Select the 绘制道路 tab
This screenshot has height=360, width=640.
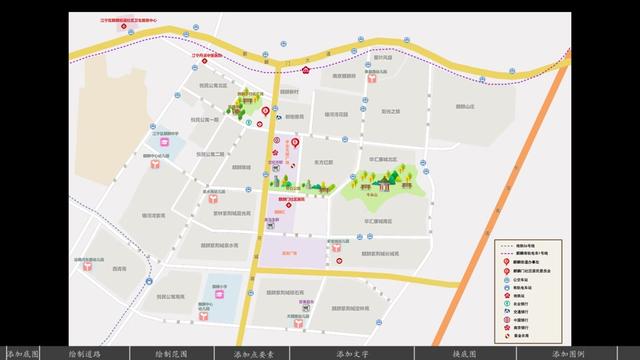tap(85, 353)
